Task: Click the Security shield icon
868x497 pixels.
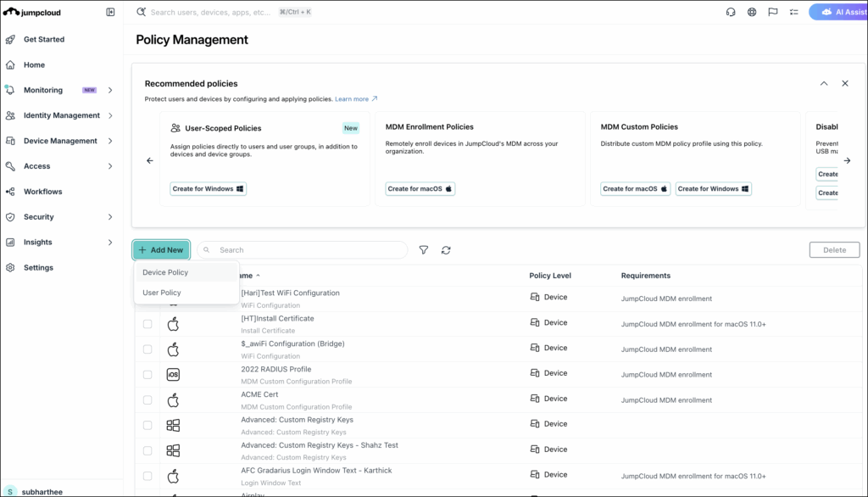Action: (x=10, y=216)
